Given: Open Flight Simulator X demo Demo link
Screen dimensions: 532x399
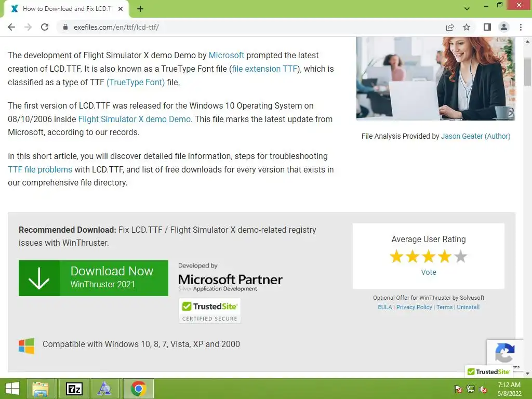Looking at the screenshot, I should [135, 119].
